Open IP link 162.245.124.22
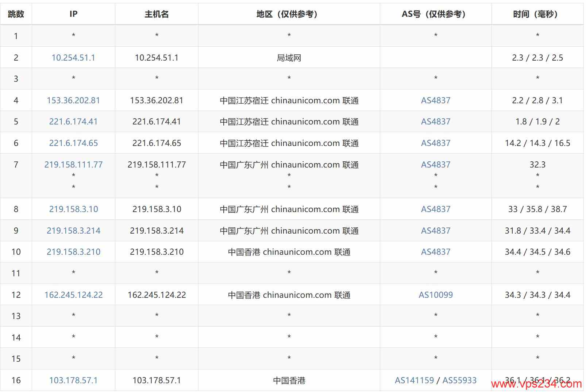The width and height of the screenshot is (586, 392). point(73,295)
